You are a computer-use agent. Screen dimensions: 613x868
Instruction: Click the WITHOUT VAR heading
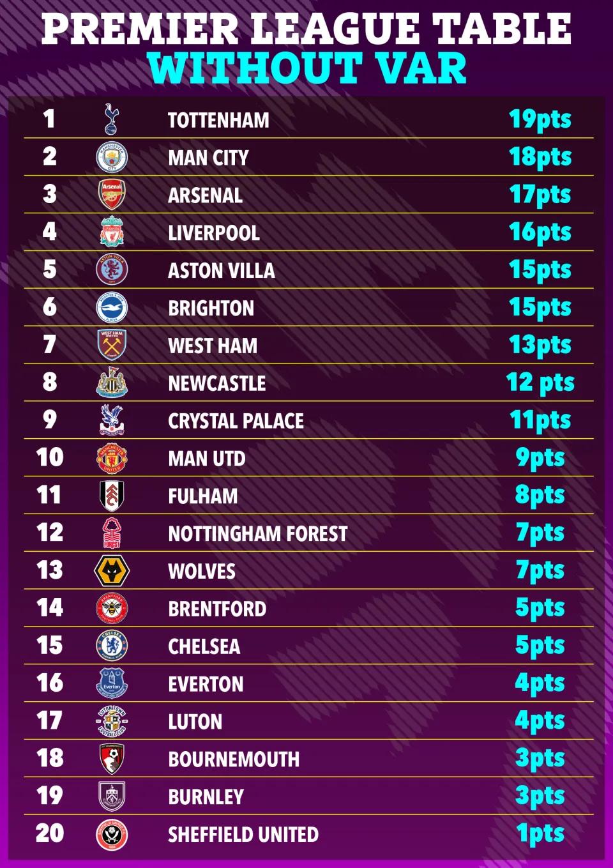tap(307, 68)
